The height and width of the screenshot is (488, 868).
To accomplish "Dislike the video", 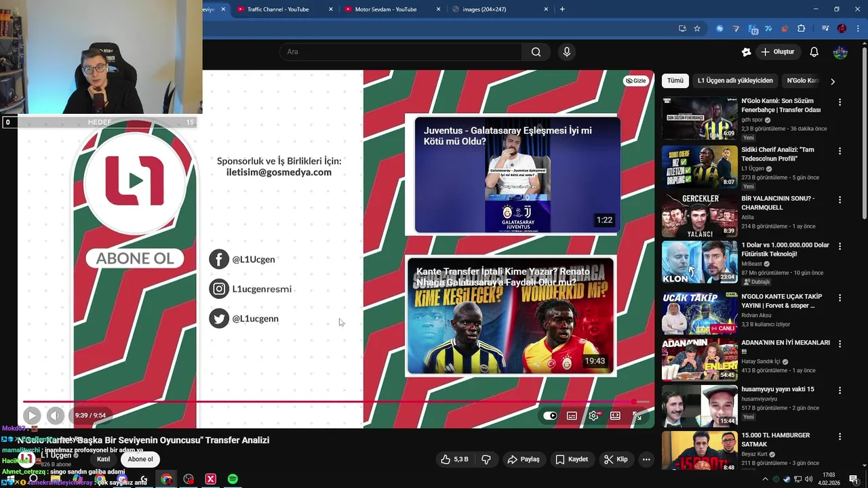I will tap(486, 460).
